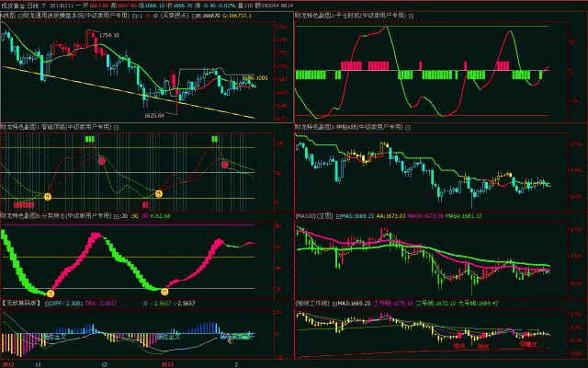
Task: Toggle the small box icon before DIFF in MACD panel
Action: tap(45, 304)
